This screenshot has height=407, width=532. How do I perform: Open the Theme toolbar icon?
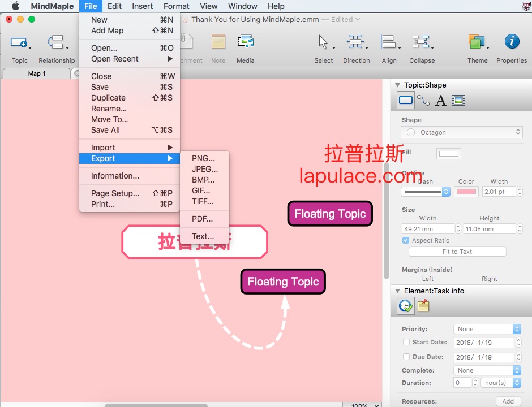point(477,42)
